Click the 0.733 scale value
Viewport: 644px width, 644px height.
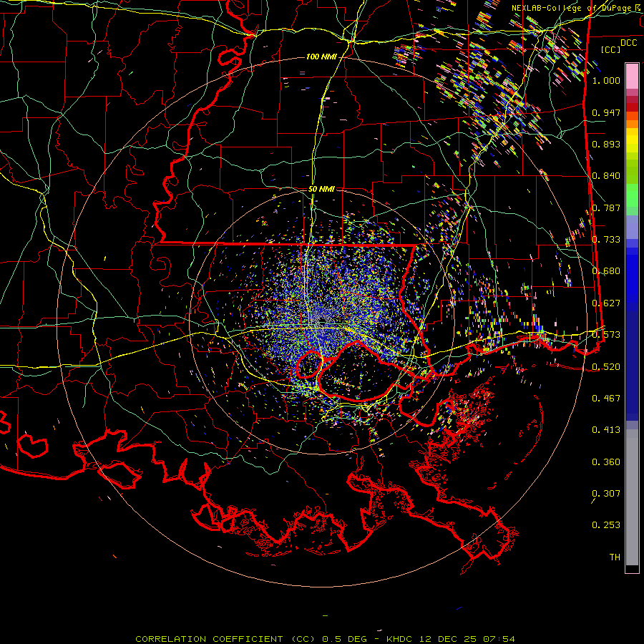pyautogui.click(x=606, y=240)
